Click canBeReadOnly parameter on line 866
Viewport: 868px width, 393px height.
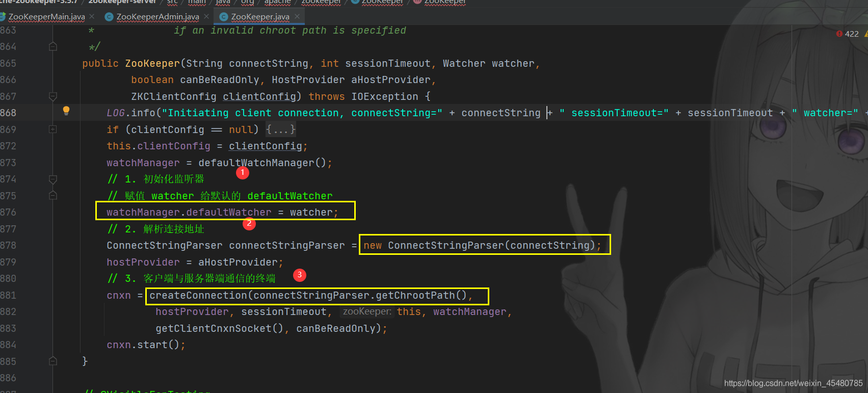(x=220, y=80)
